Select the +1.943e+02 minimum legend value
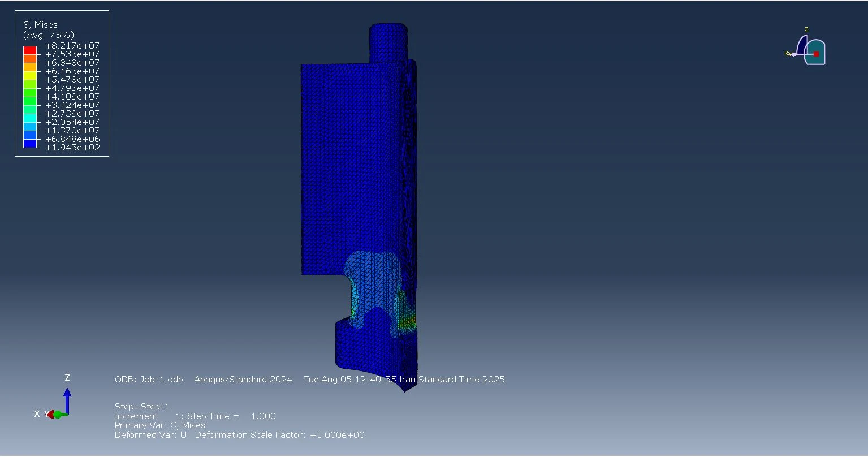 coord(72,148)
